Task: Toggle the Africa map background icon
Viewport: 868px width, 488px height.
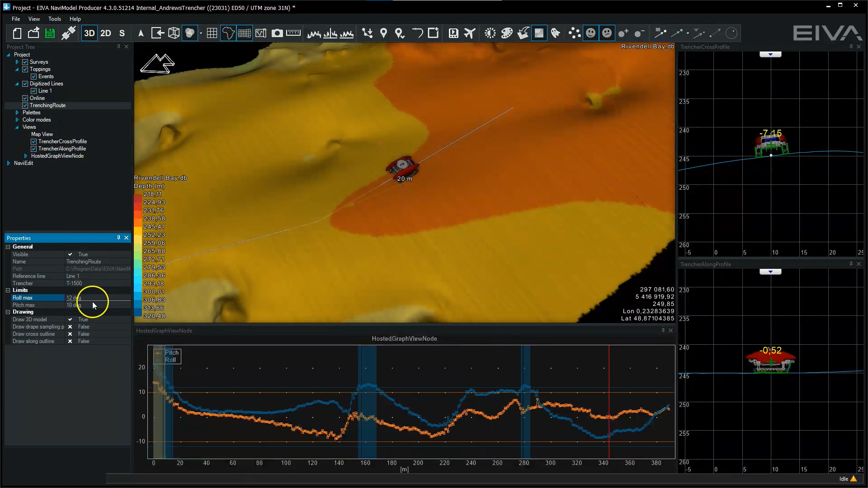Action: point(228,33)
